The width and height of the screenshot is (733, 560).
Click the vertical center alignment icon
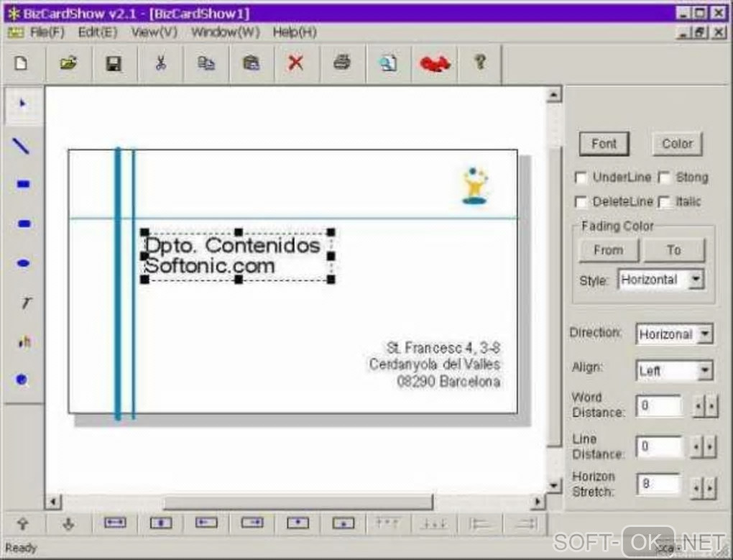(161, 523)
